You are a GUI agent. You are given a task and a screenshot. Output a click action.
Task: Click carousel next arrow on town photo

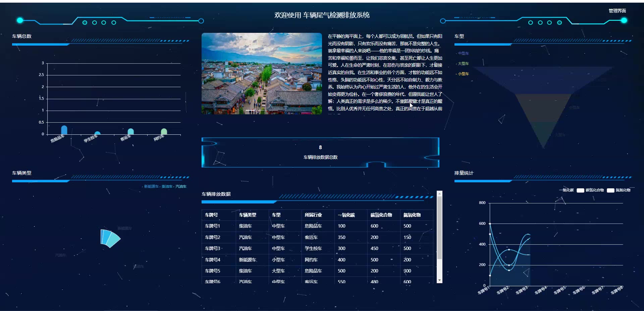click(x=312, y=74)
